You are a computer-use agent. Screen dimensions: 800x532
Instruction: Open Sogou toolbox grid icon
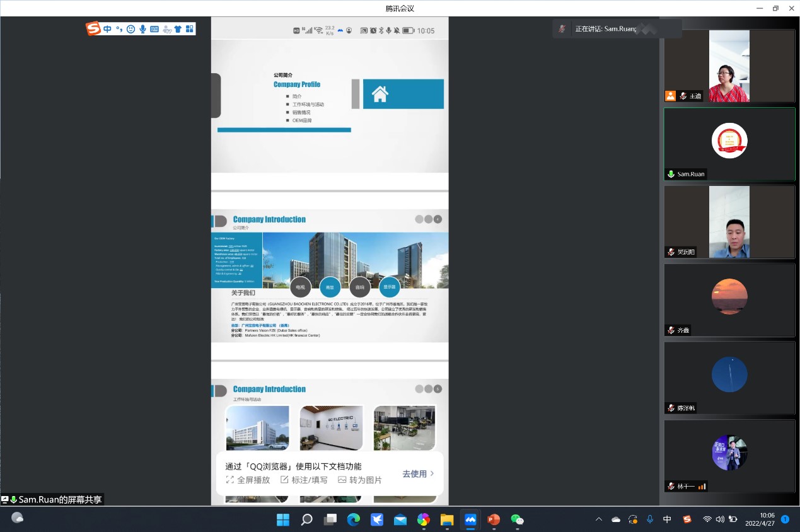pos(189,29)
